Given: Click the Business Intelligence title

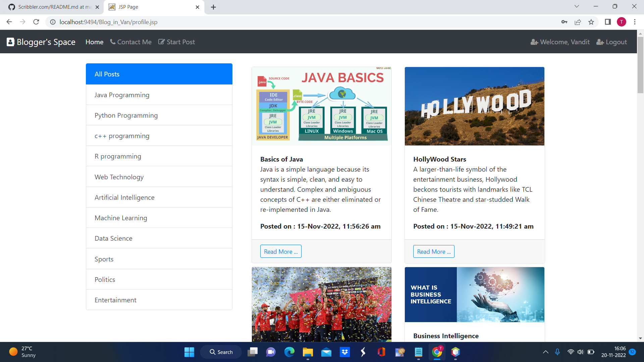Looking at the screenshot, I should 446,336.
